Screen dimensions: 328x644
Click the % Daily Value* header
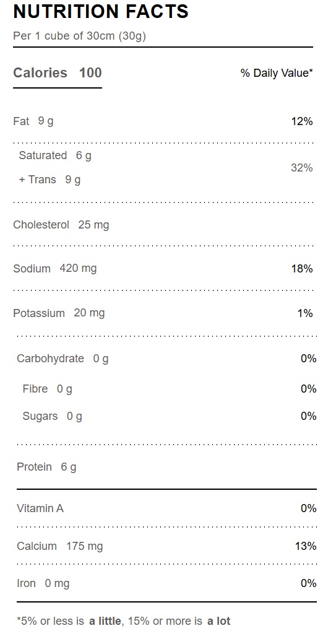tap(277, 73)
